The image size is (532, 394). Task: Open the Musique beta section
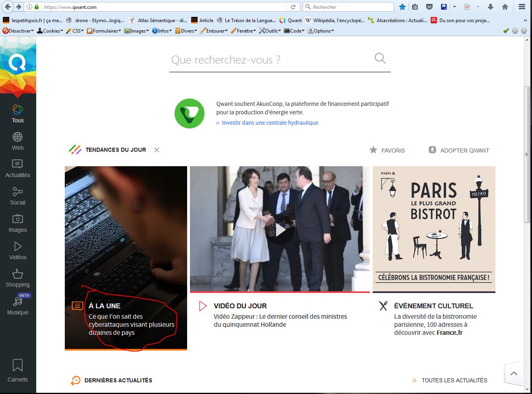(18, 305)
